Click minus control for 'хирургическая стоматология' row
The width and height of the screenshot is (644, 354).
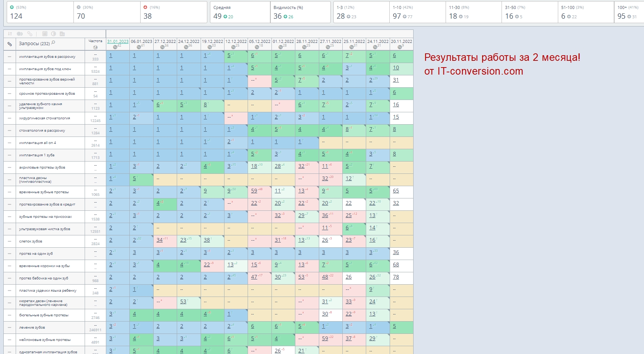tap(10, 118)
